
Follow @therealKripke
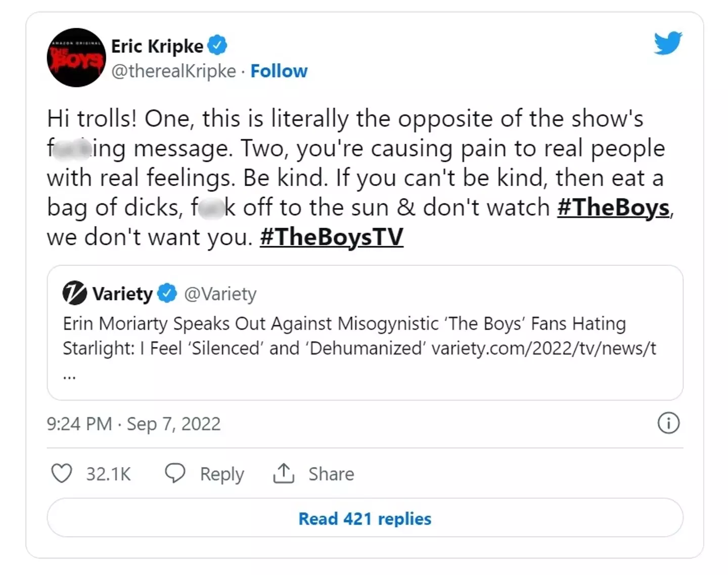coord(279,71)
